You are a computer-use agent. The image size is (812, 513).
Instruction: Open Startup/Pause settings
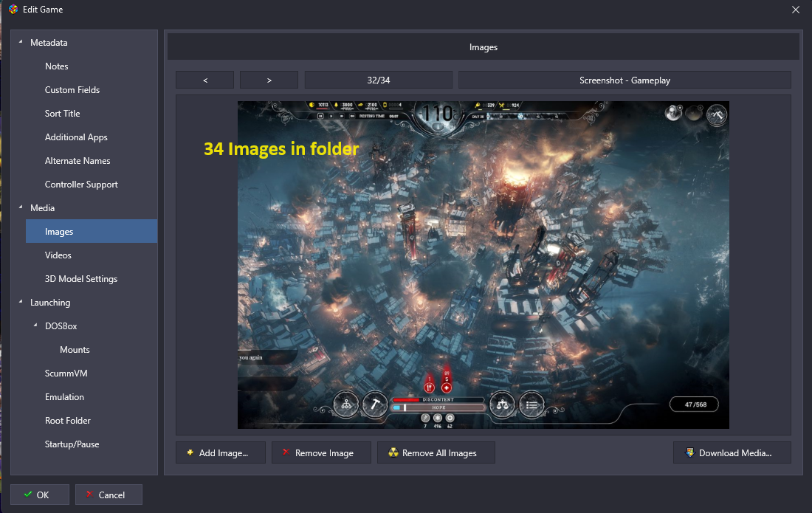click(72, 444)
